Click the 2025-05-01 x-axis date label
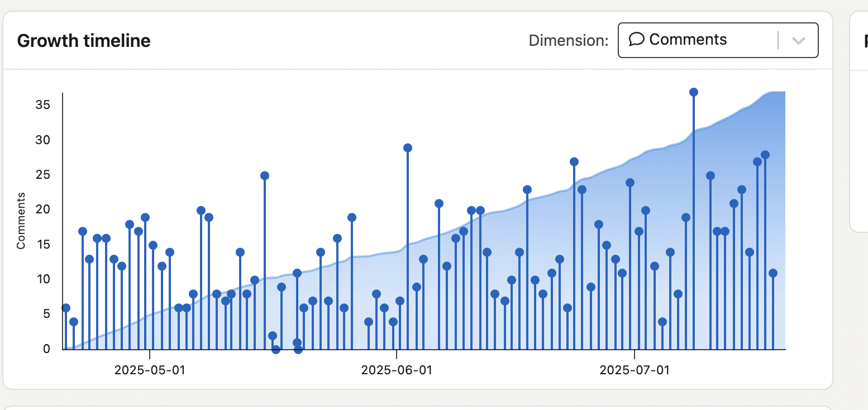The image size is (868, 410). pyautogui.click(x=150, y=370)
